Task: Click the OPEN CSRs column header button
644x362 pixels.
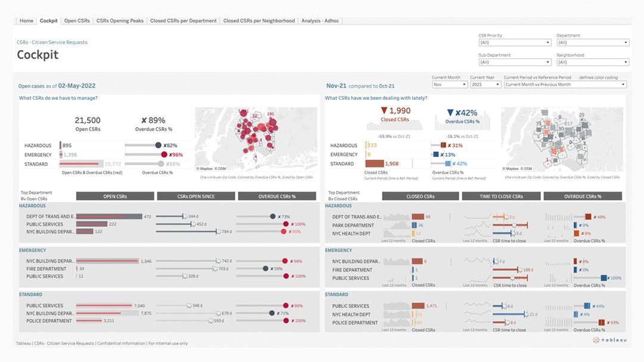Action: [115, 196]
